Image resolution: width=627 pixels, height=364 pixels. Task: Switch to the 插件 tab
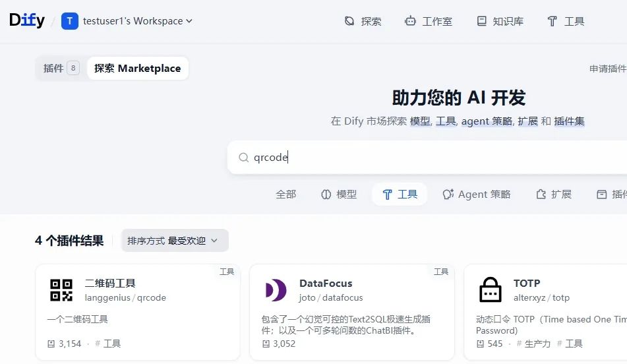(61, 69)
